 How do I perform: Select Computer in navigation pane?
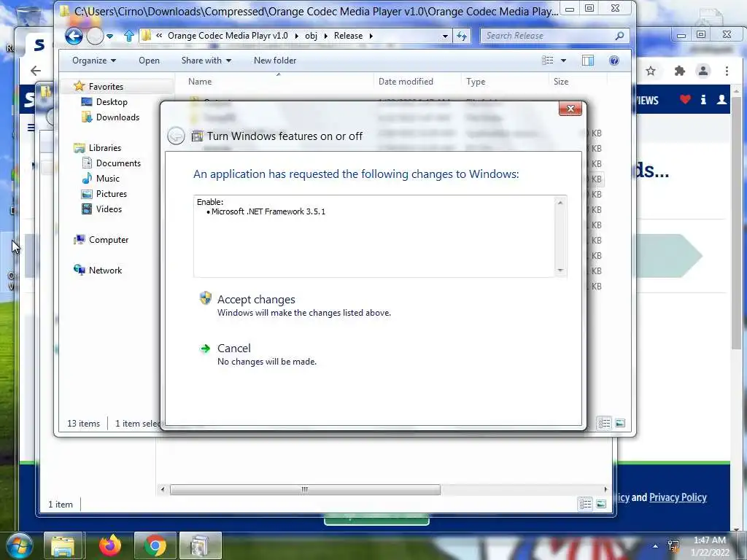point(109,239)
